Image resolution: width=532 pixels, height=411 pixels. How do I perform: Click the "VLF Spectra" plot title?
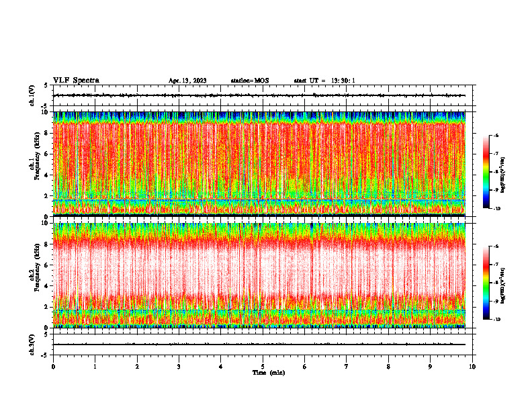tap(76, 80)
